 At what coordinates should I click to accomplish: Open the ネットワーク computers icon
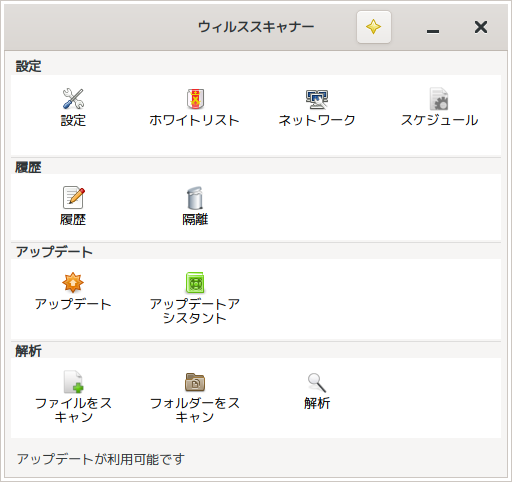317,99
